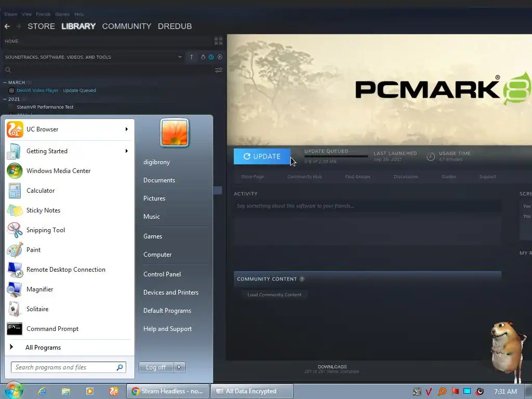Collapse the MARCH group
The image size is (532, 399).
[x=5, y=83]
